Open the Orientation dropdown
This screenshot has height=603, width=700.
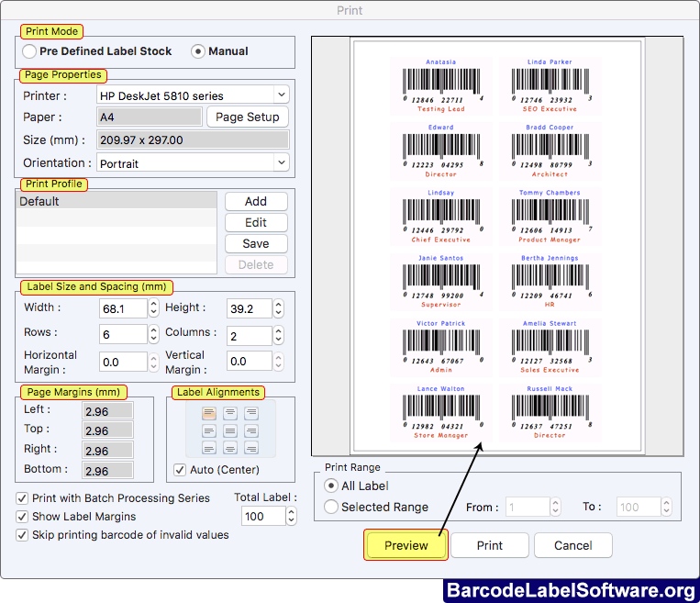click(282, 162)
